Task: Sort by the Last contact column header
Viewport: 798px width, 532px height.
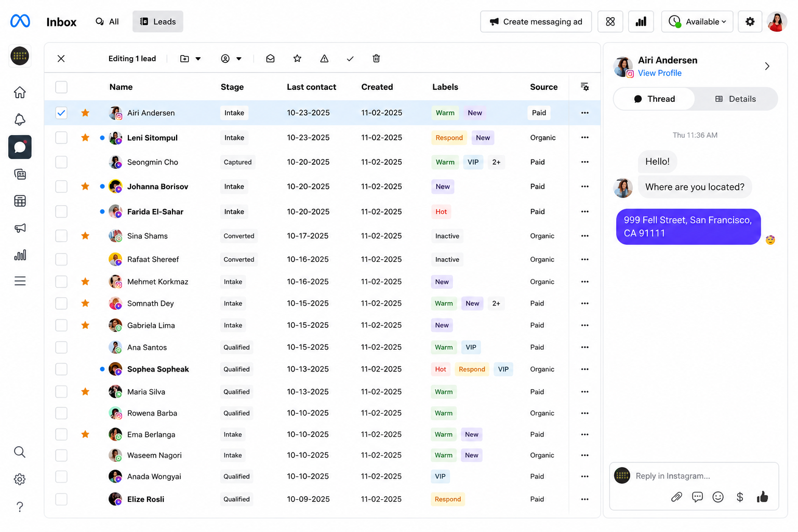Action: coord(311,87)
